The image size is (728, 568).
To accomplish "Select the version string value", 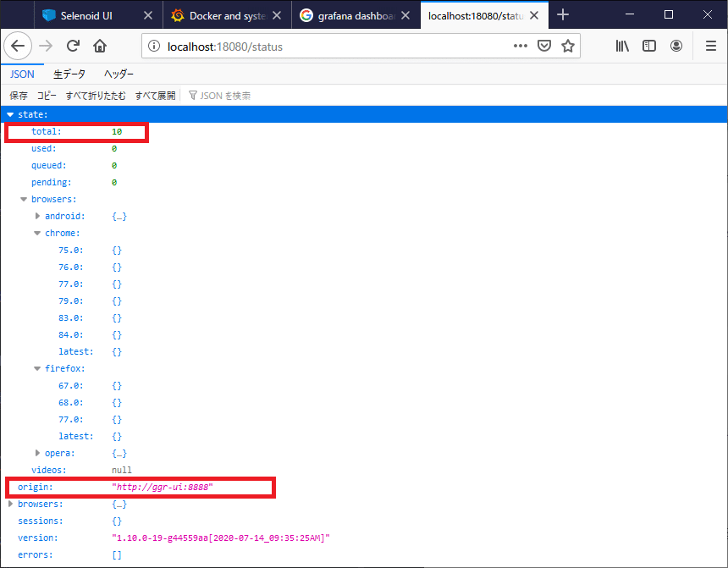I will [221, 538].
